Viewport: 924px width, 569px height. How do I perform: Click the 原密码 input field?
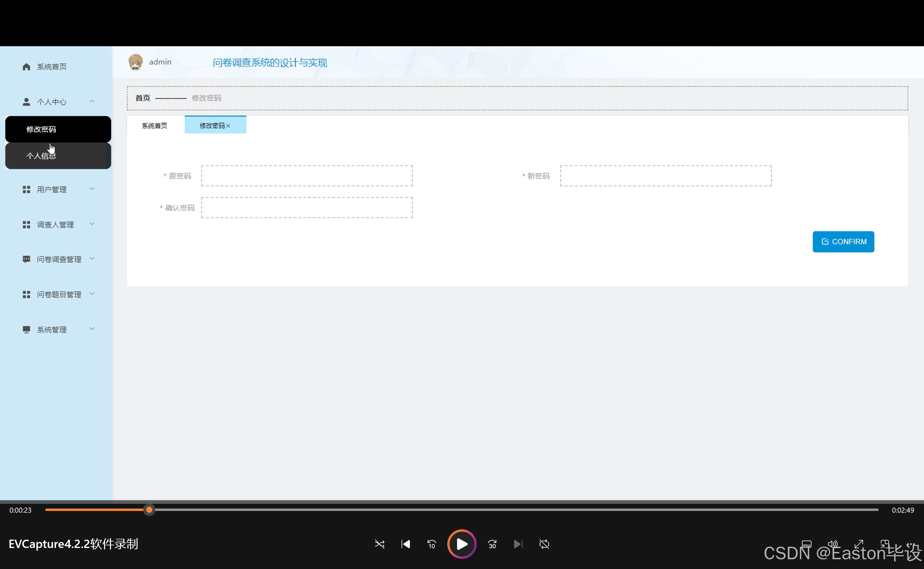(x=307, y=176)
